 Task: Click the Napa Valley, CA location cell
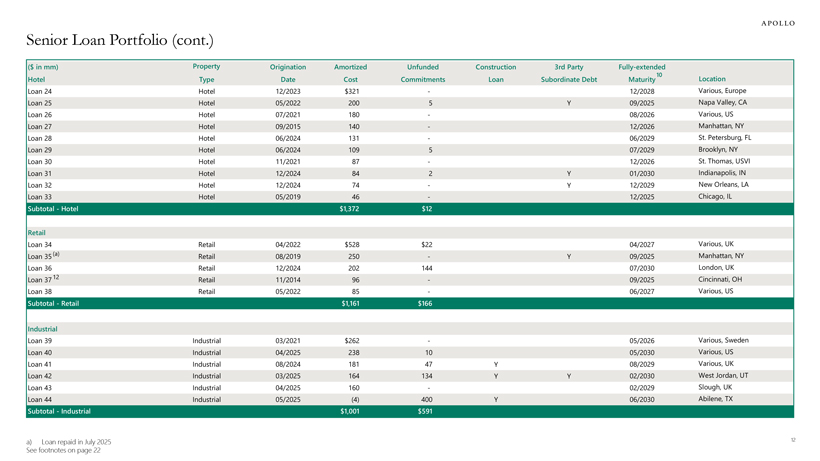point(722,102)
